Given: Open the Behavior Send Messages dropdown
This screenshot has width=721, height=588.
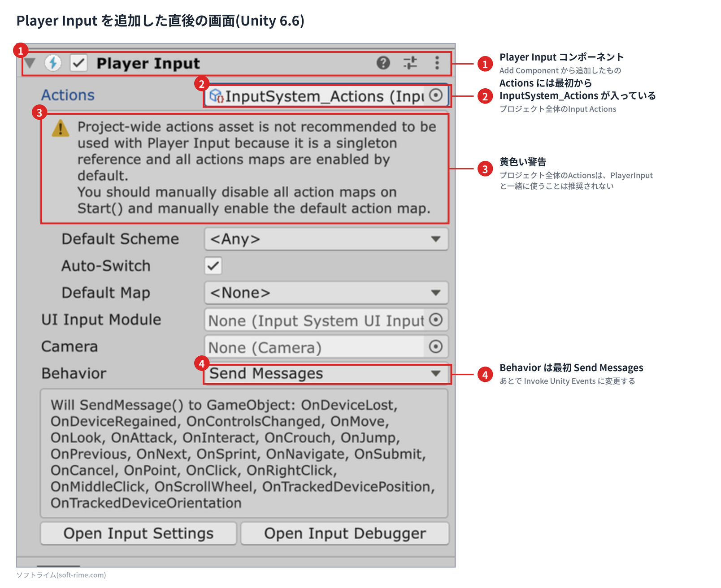Looking at the screenshot, I should [x=326, y=374].
